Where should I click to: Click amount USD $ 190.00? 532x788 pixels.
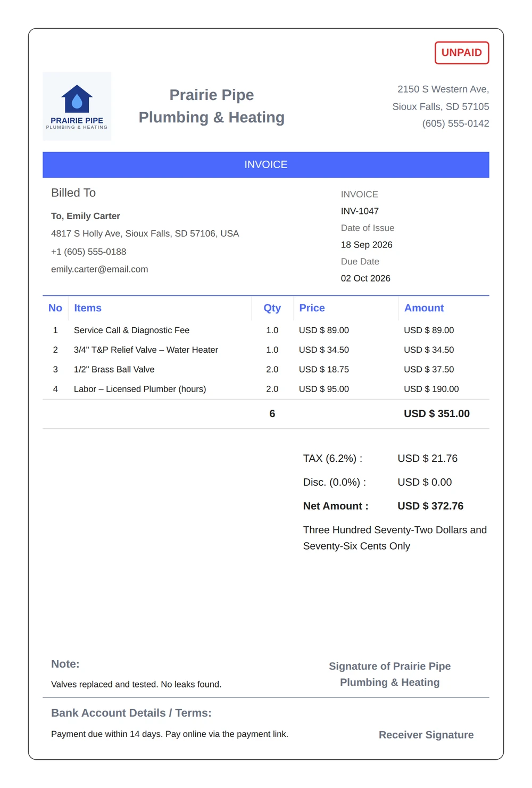[431, 389]
